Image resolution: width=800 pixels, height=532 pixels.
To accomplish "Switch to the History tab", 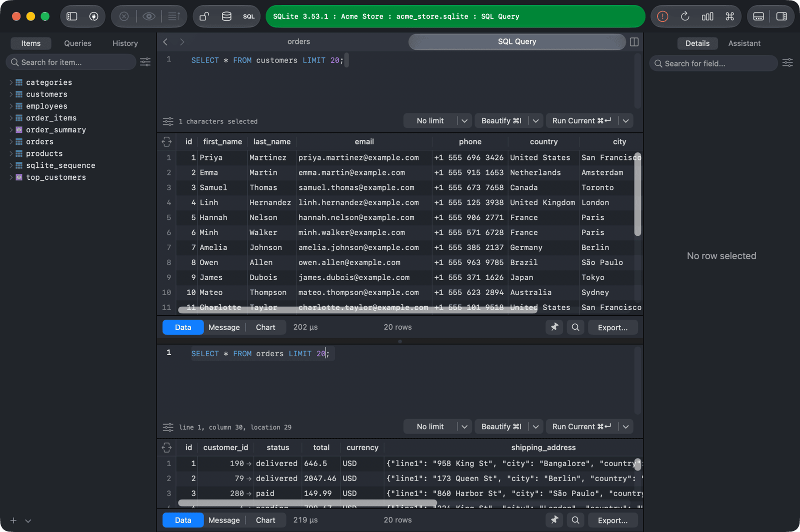I will [125, 43].
